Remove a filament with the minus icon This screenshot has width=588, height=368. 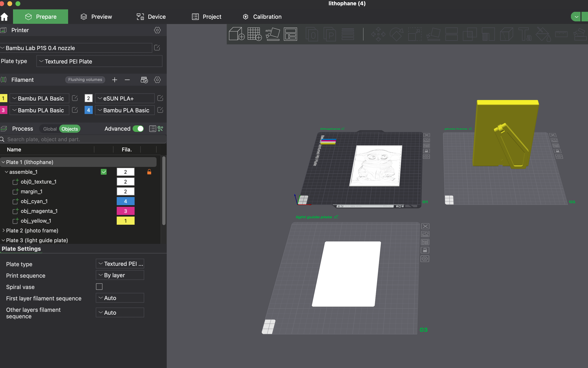pyautogui.click(x=127, y=80)
